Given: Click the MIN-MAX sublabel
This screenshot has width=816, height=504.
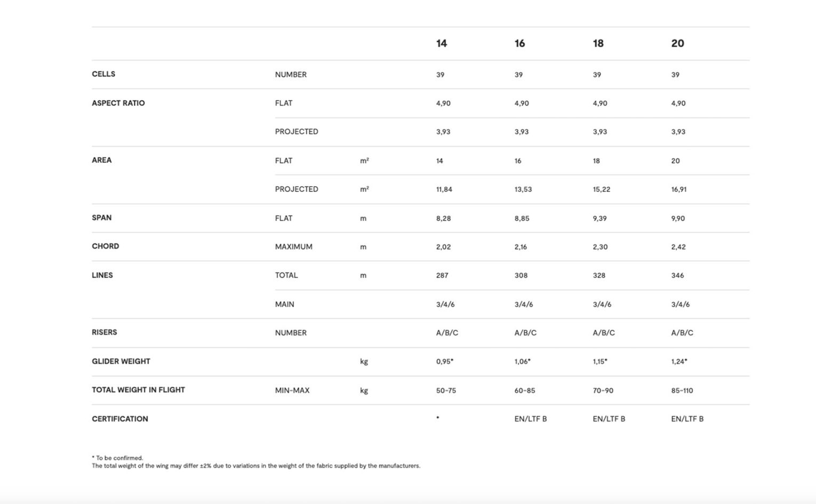Looking at the screenshot, I should coord(292,390).
